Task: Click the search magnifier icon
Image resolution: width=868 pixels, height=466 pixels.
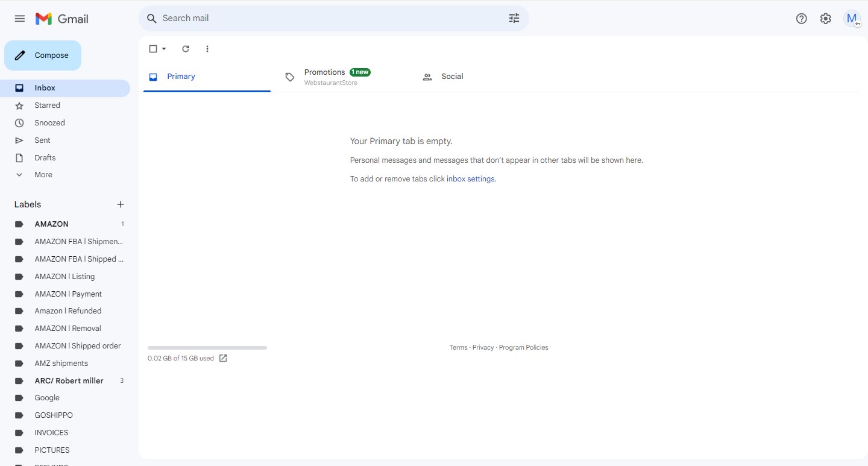Action: tap(152, 19)
